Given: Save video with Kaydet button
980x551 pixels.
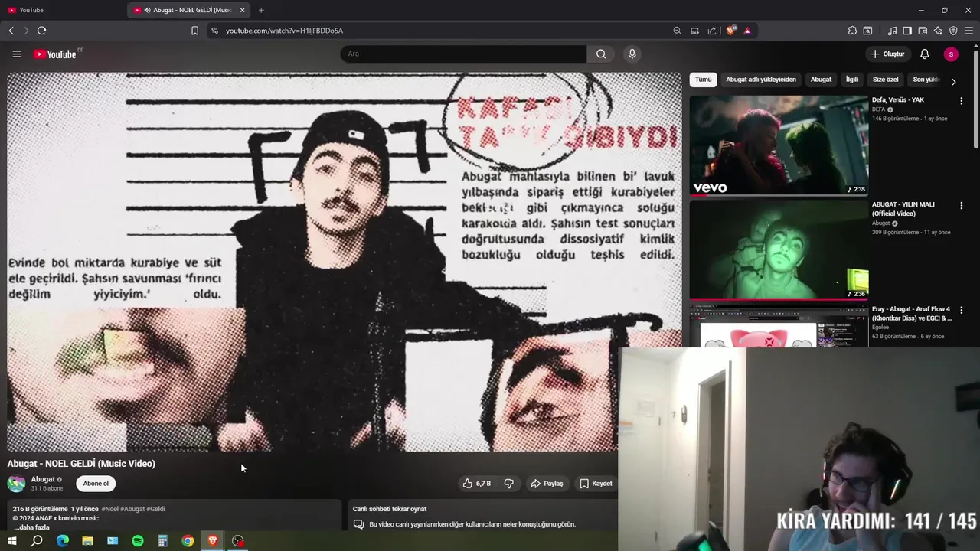Looking at the screenshot, I should pyautogui.click(x=596, y=484).
